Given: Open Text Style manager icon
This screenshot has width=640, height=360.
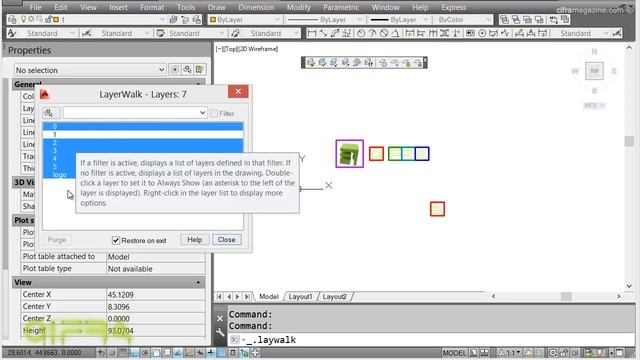Looking at the screenshot, I should [x=12, y=33].
